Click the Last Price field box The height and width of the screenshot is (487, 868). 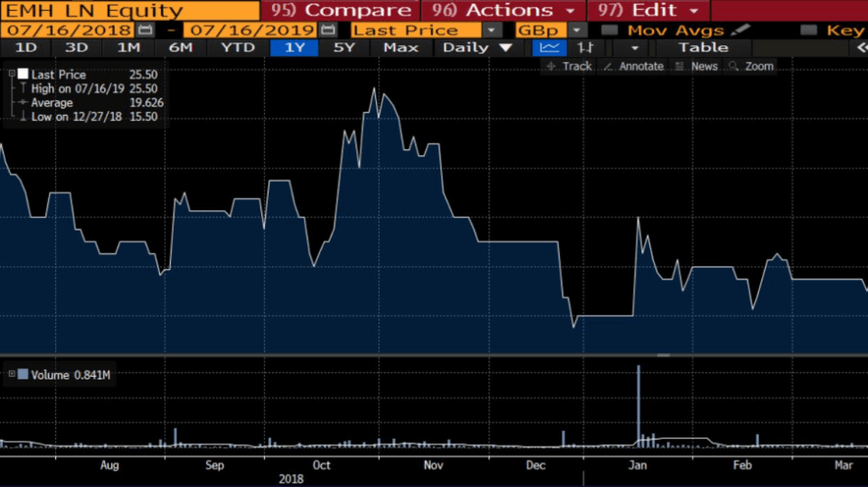pyautogui.click(x=416, y=30)
